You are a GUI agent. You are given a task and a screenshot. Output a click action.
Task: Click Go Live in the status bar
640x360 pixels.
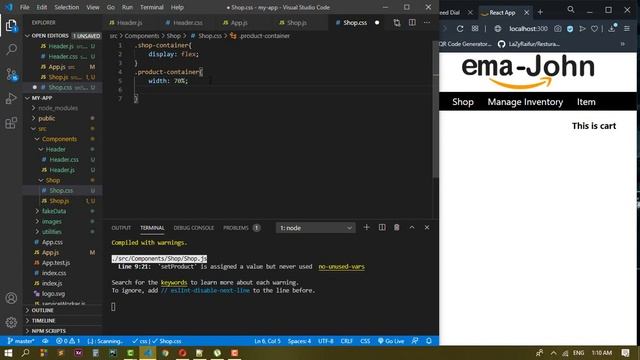coord(391,341)
